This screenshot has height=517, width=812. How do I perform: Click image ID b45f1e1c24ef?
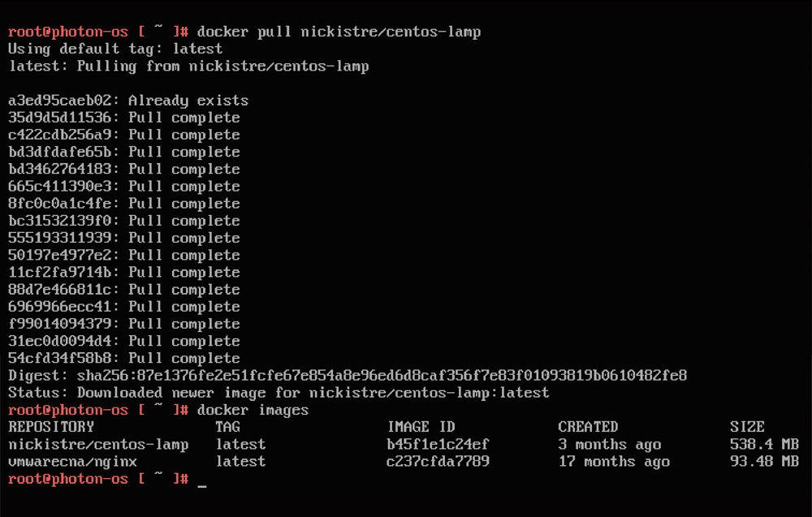438,445
